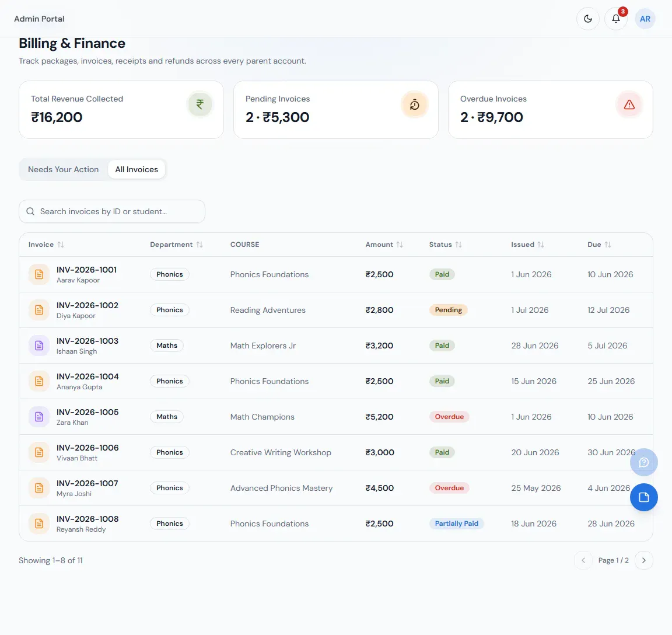
Task: Click the document icon for INV-2026-1004
Action: click(x=39, y=381)
